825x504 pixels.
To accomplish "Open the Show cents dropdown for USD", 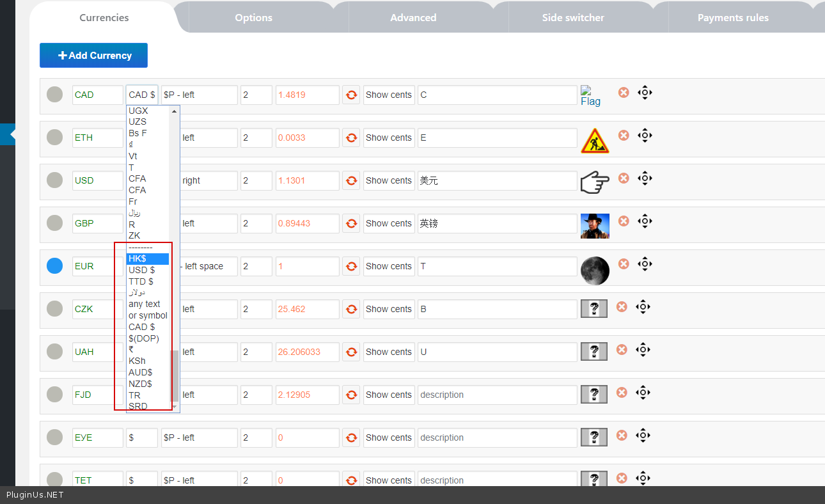I will point(389,180).
